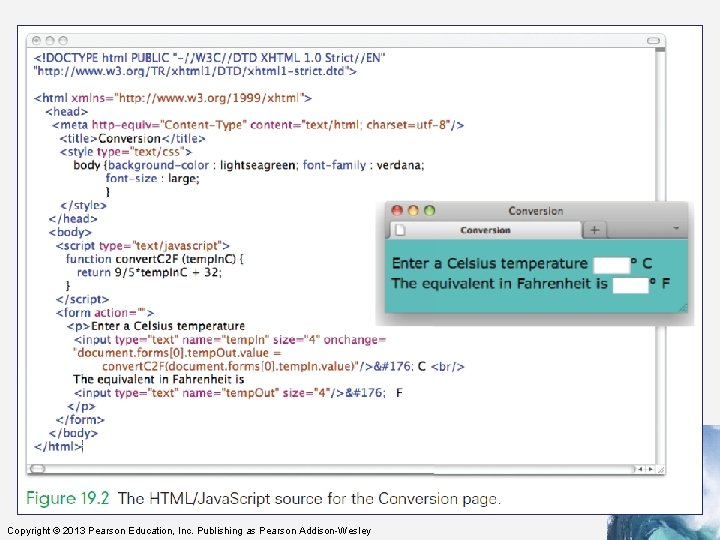Click the '<title>Conversion</title>' code line
Image resolution: width=720 pixels, height=540 pixels.
(x=132, y=139)
